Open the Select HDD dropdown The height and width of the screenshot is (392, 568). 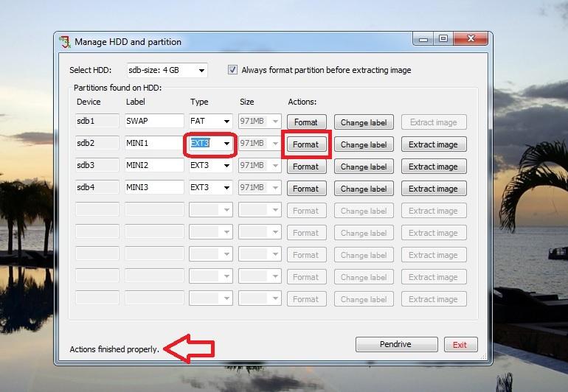pyautogui.click(x=201, y=70)
